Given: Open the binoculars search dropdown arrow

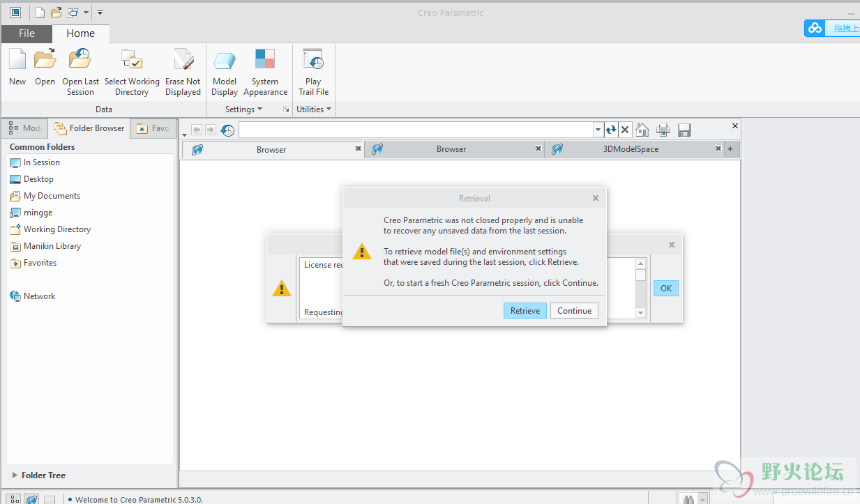Looking at the screenshot, I should tap(702, 499).
